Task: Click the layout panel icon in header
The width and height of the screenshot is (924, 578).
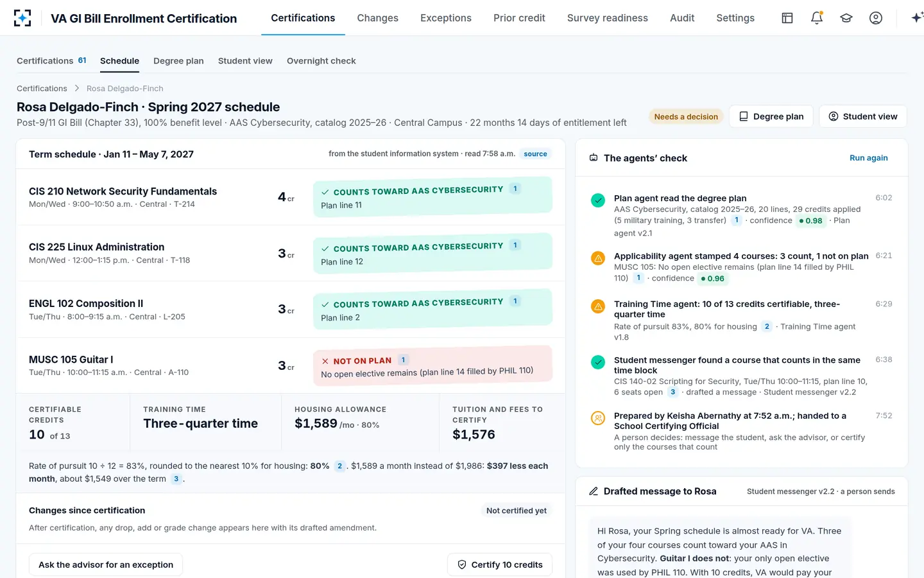Action: 787,18
